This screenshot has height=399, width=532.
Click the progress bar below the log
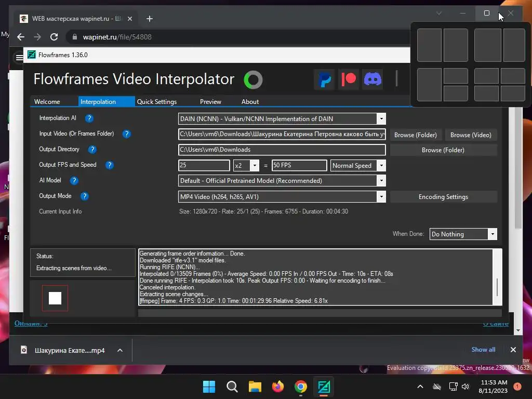(320, 312)
